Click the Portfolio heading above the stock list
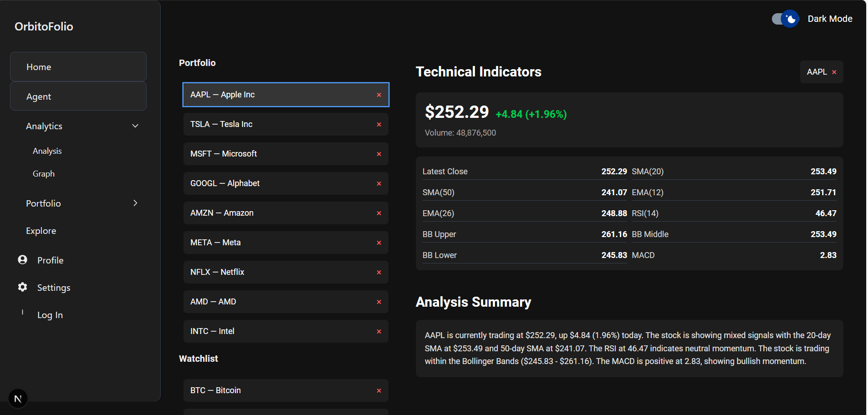The image size is (868, 415). 197,63
